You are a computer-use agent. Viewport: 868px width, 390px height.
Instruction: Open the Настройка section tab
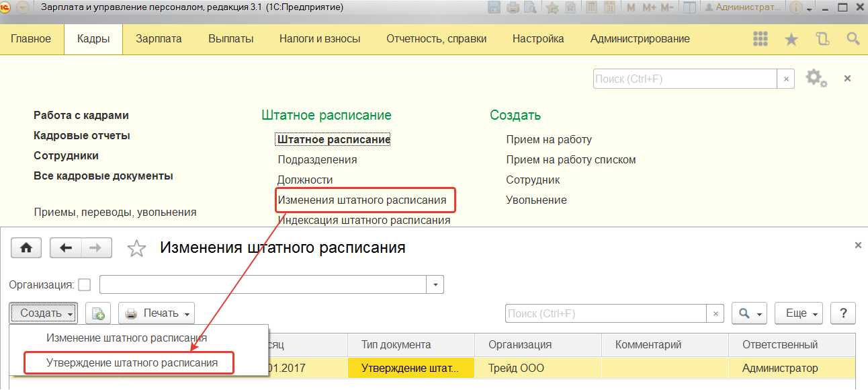(x=538, y=39)
